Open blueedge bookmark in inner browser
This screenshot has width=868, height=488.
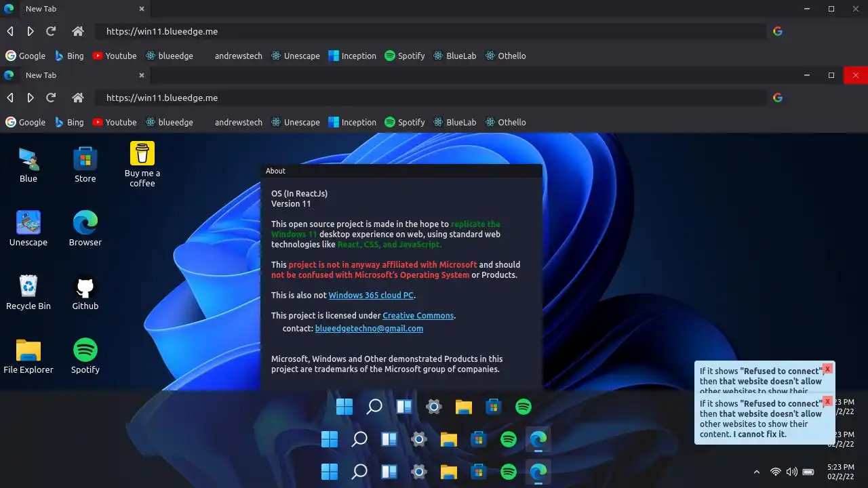(169, 122)
